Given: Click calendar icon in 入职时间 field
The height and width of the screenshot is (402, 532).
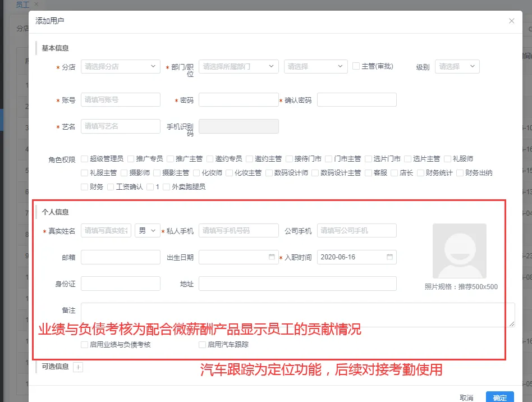Looking at the screenshot, I should [x=389, y=257].
